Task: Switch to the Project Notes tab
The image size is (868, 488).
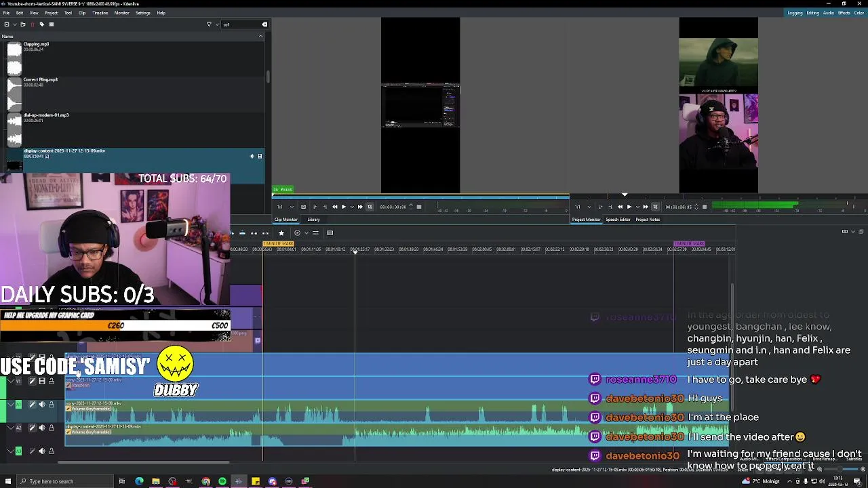Action: pos(648,220)
